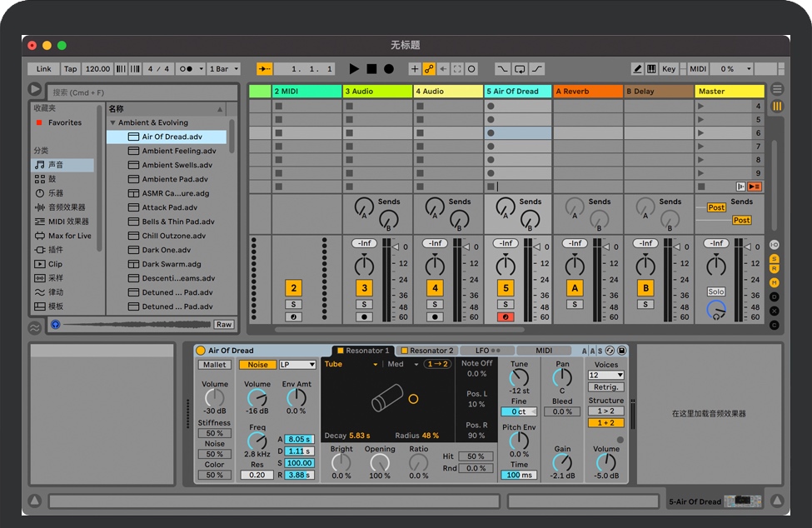Open the 1 Bar quantization dropdown
This screenshot has height=528, width=812.
(x=223, y=68)
